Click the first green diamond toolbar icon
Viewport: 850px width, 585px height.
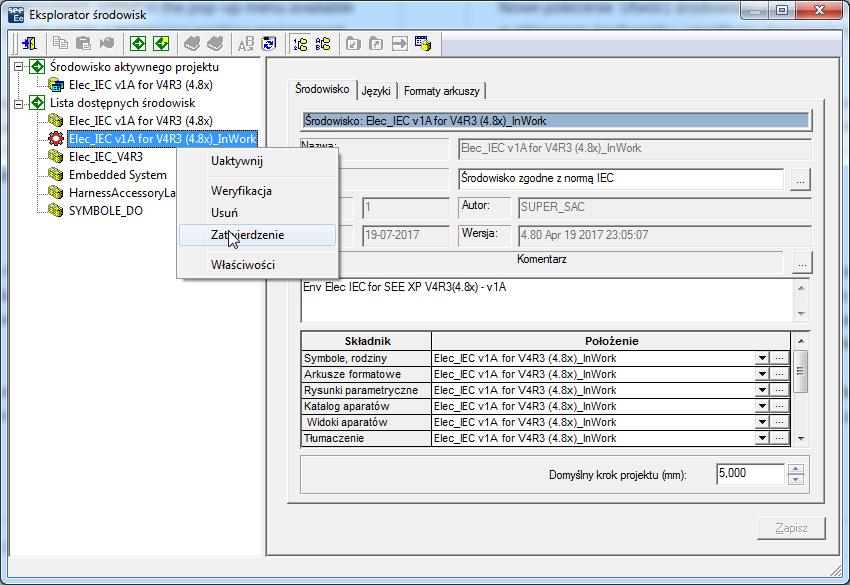[138, 43]
